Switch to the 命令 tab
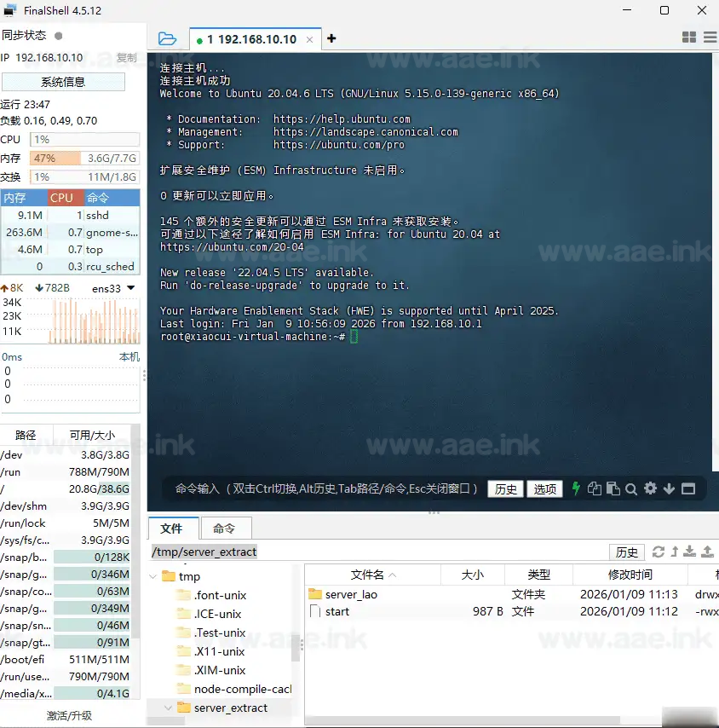The image size is (719, 728). coord(224,529)
